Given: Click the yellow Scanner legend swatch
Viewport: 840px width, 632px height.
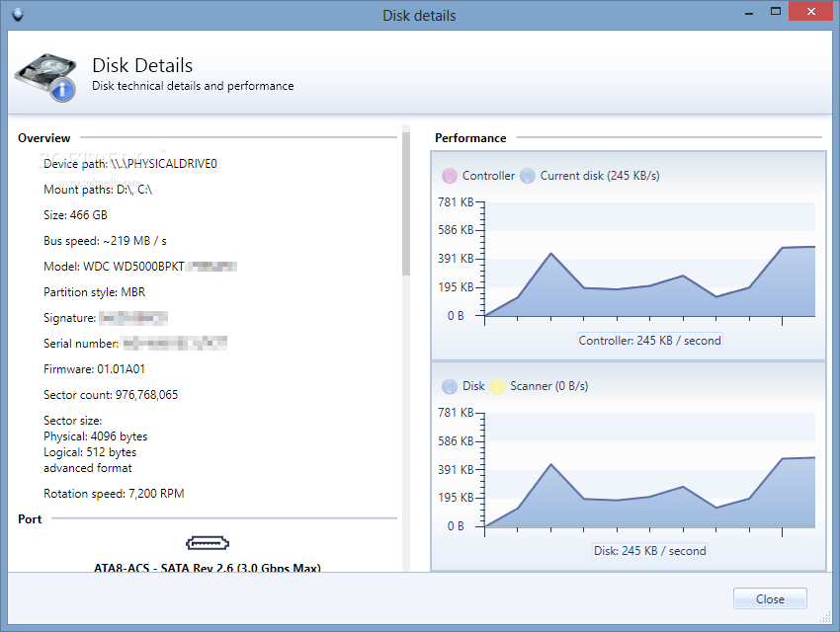Looking at the screenshot, I should coord(498,386).
